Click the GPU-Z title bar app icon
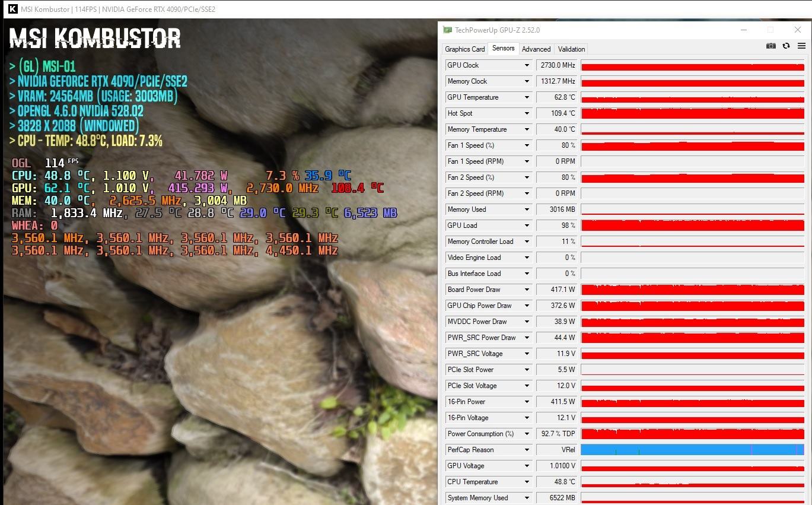 point(447,30)
